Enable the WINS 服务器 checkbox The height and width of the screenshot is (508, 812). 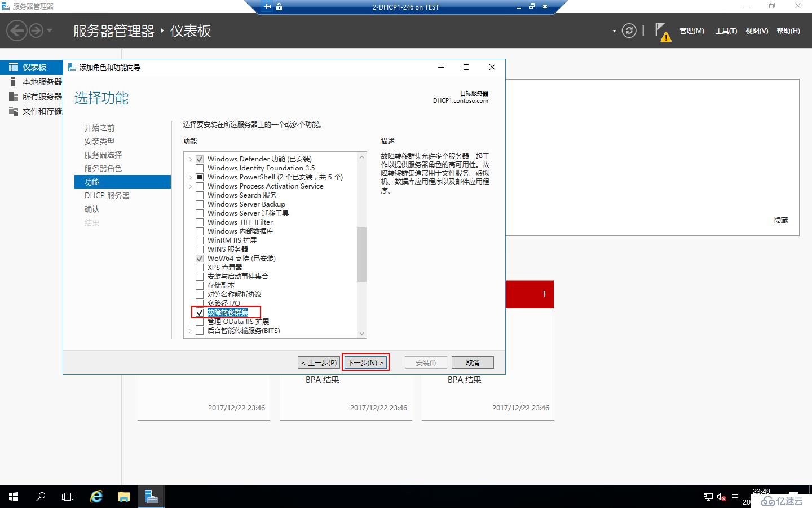[200, 249]
